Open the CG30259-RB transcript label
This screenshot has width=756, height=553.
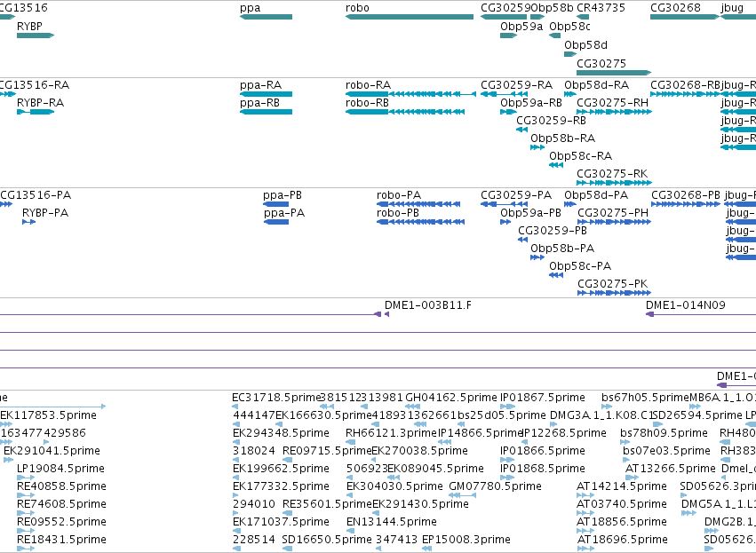click(x=552, y=121)
